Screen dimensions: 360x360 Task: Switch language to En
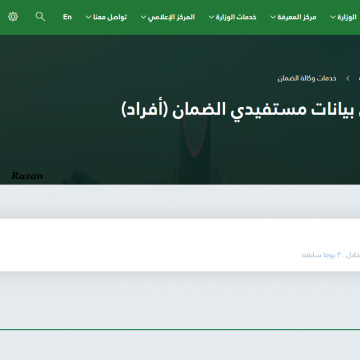click(67, 17)
